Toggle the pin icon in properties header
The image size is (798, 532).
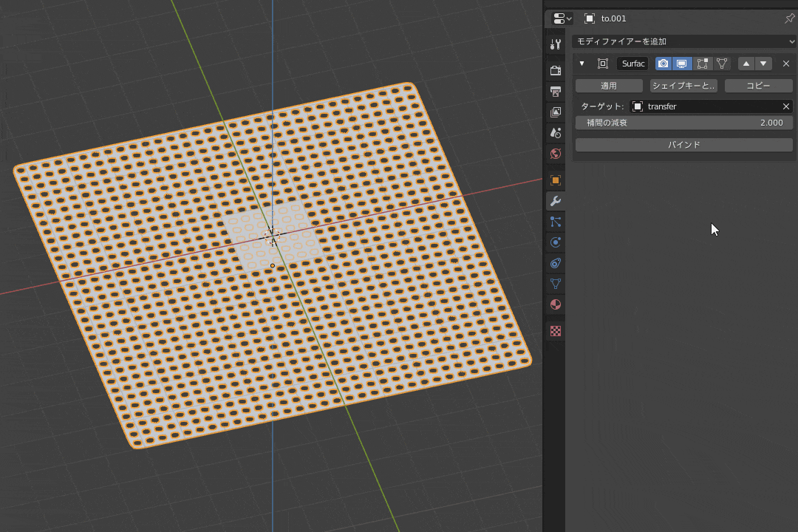[x=789, y=18]
